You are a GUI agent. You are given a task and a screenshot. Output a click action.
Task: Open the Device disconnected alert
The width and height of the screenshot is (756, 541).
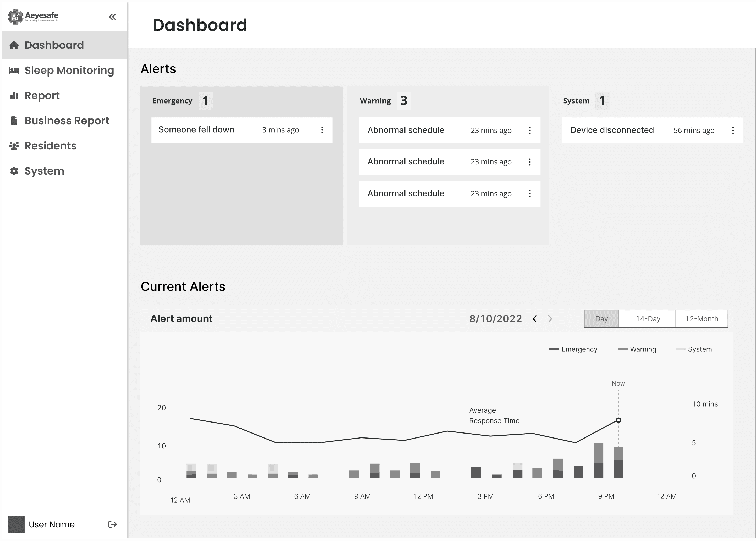tap(653, 130)
